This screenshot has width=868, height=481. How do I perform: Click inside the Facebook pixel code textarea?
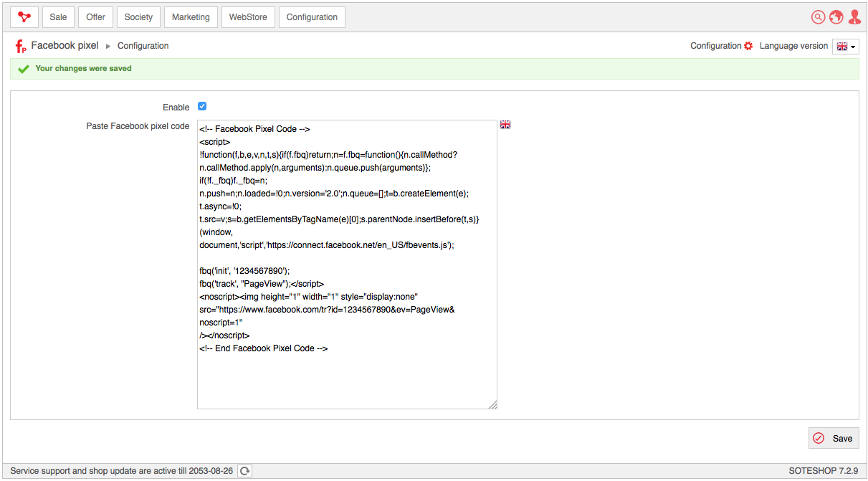(x=347, y=265)
